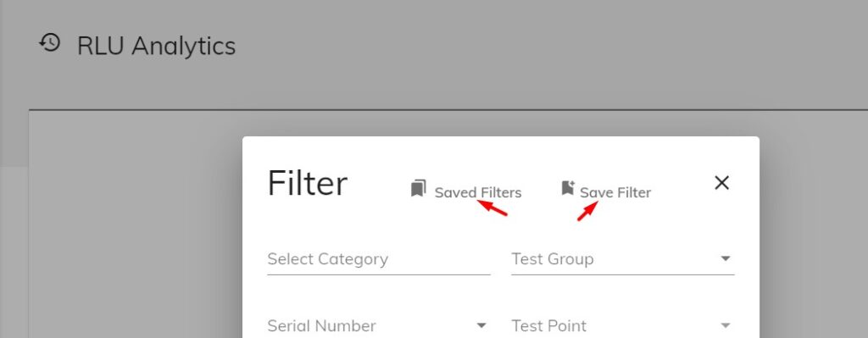
Task: Click the Saved Filters bookmark icon
Action: (419, 188)
